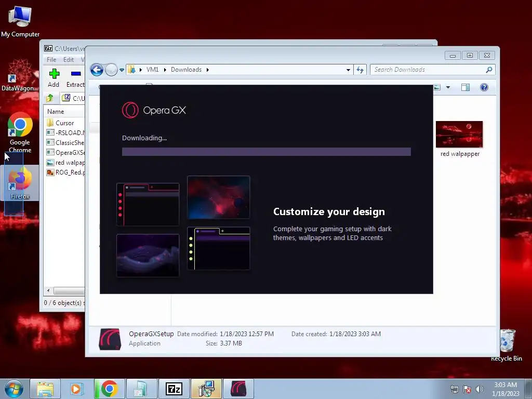The image size is (532, 399).
Task: Click Opera GX logo in installer
Action: point(154,110)
